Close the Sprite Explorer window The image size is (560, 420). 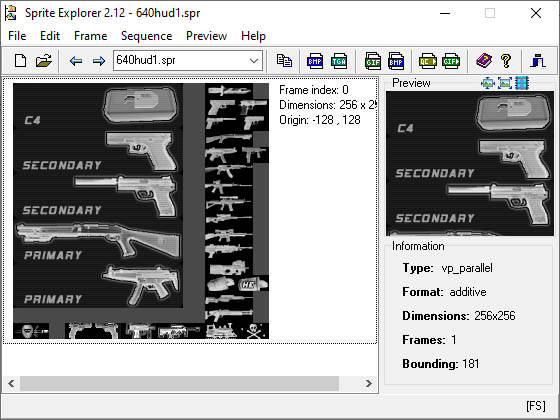536,14
